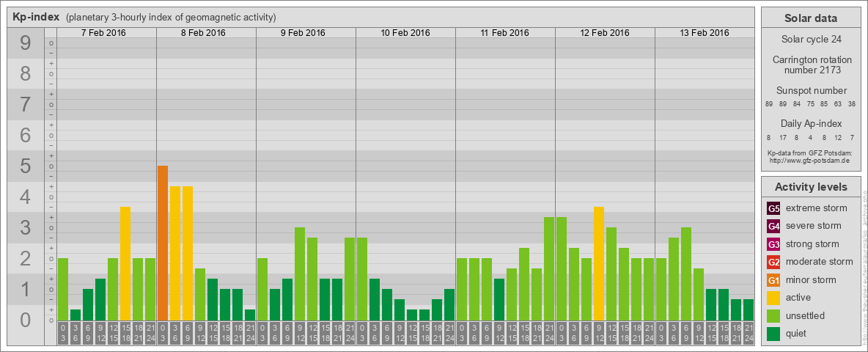868x352 pixels.
Task: Click sunspot value 75
Action: pos(810,104)
